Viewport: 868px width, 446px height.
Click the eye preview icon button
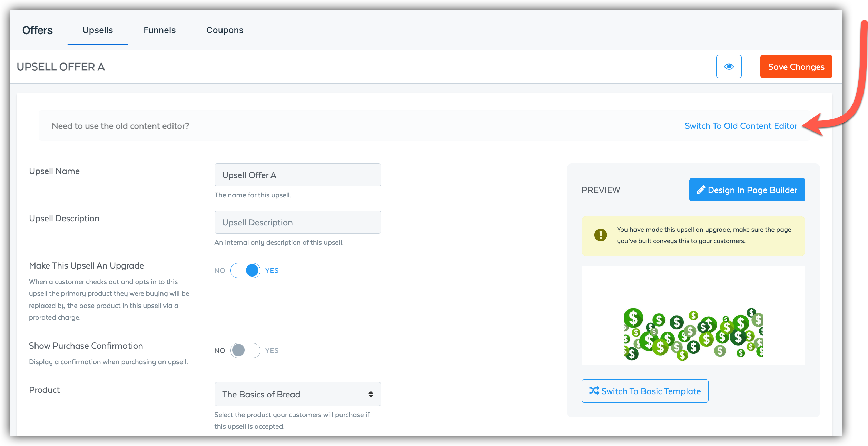729,66
